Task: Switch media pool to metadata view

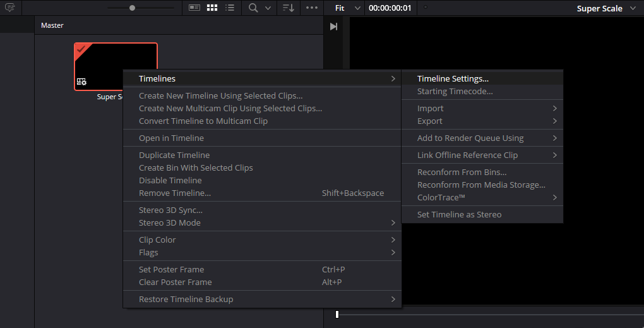Action: [194, 8]
